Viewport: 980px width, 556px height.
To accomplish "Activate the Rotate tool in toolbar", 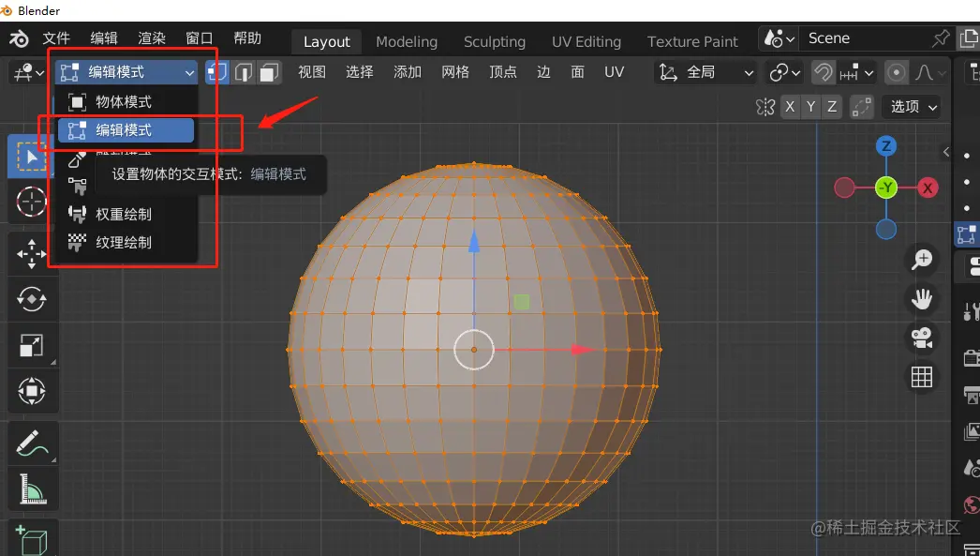I will click(x=31, y=299).
